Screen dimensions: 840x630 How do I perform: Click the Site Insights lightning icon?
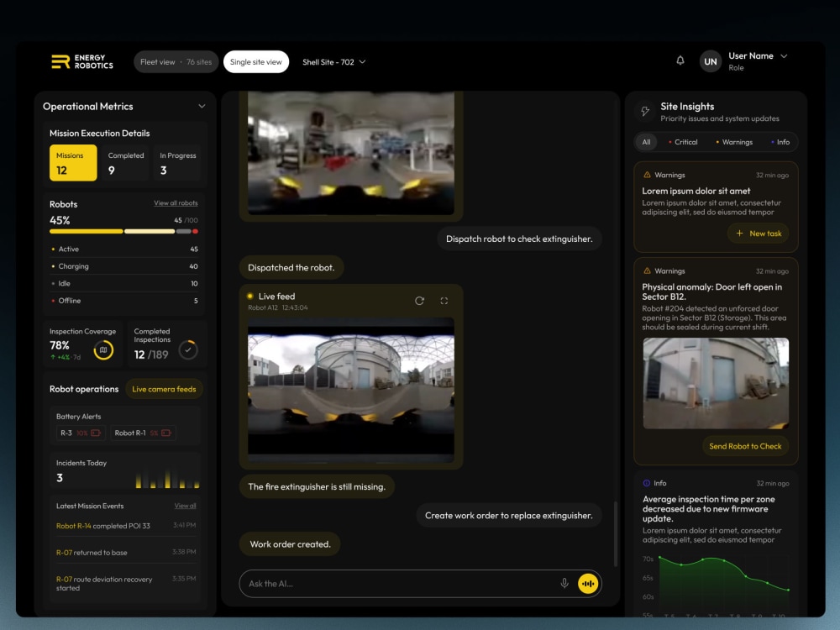pyautogui.click(x=645, y=111)
